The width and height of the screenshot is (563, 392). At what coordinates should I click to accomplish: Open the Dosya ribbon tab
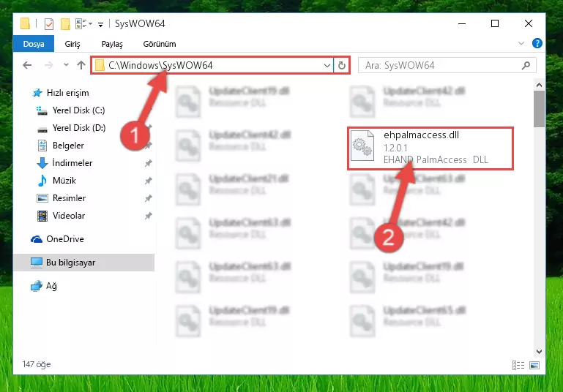[x=34, y=44]
